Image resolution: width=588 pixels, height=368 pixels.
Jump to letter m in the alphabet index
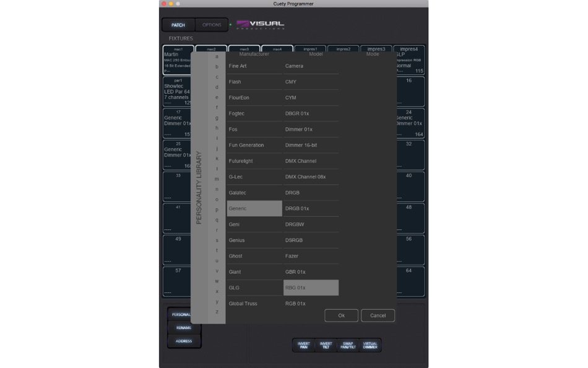pyautogui.click(x=217, y=179)
